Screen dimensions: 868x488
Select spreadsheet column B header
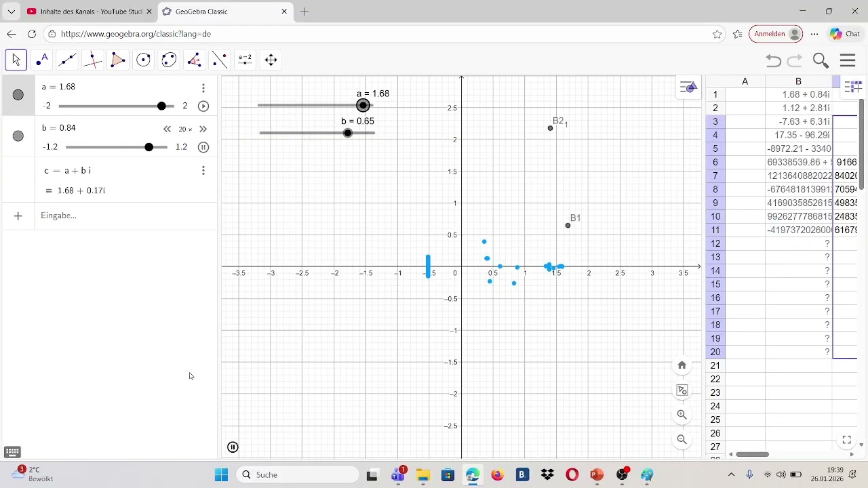(x=799, y=81)
